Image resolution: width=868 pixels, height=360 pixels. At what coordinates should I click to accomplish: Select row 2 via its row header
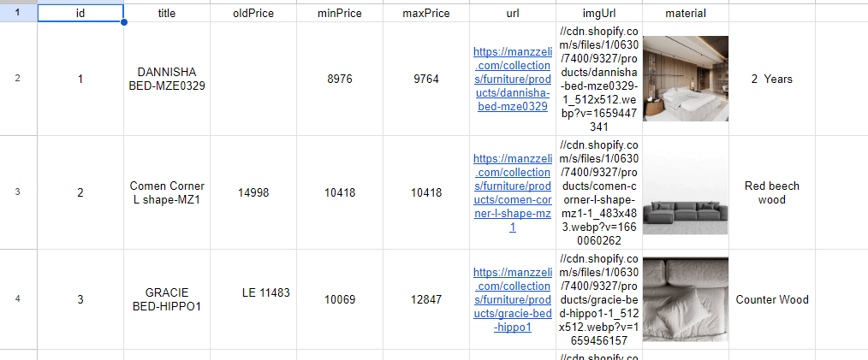pos(18,79)
